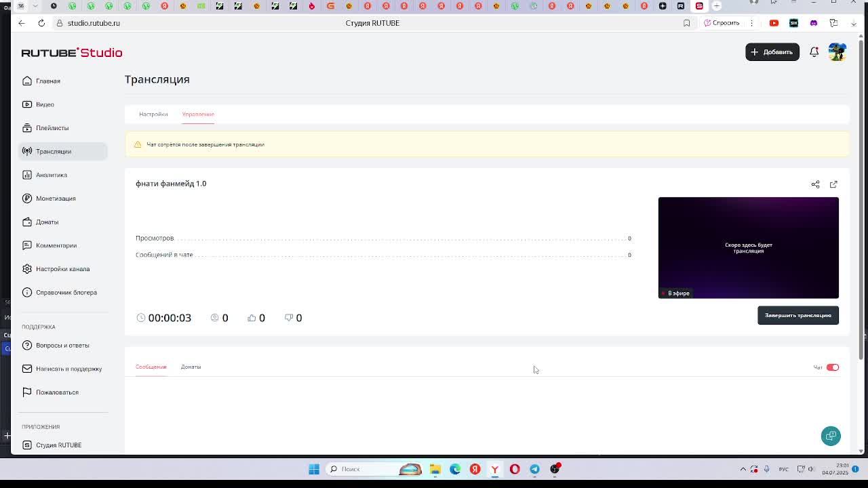Click the 00:00:03 broadcast timer
The width and height of the screenshot is (868, 488).
170,318
